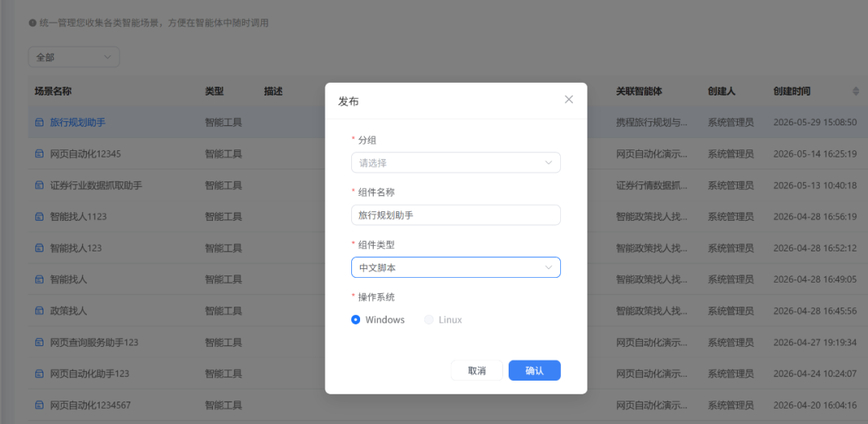868x424 pixels.
Task: Open the 网页自动化1234567 scene
Action: pos(90,406)
